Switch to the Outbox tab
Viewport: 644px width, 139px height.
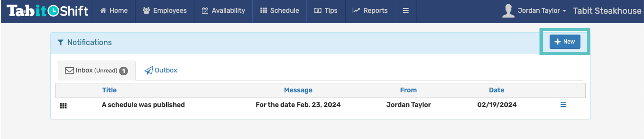point(161,70)
